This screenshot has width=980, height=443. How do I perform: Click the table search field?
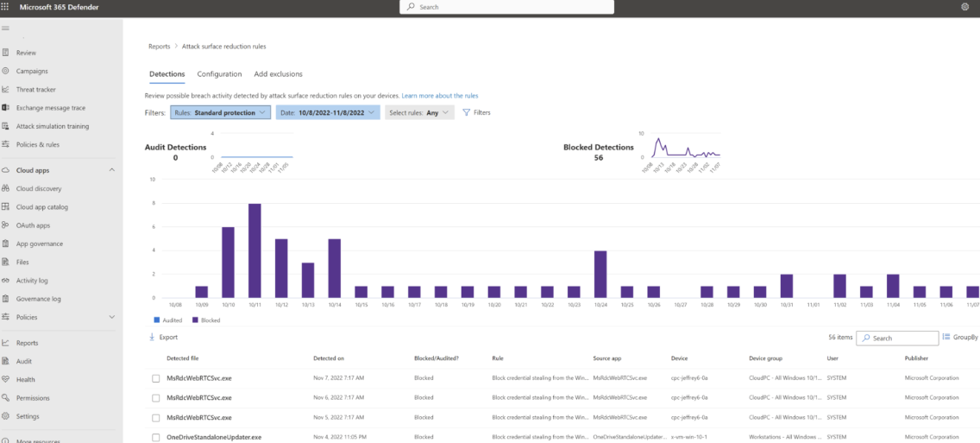(897, 338)
